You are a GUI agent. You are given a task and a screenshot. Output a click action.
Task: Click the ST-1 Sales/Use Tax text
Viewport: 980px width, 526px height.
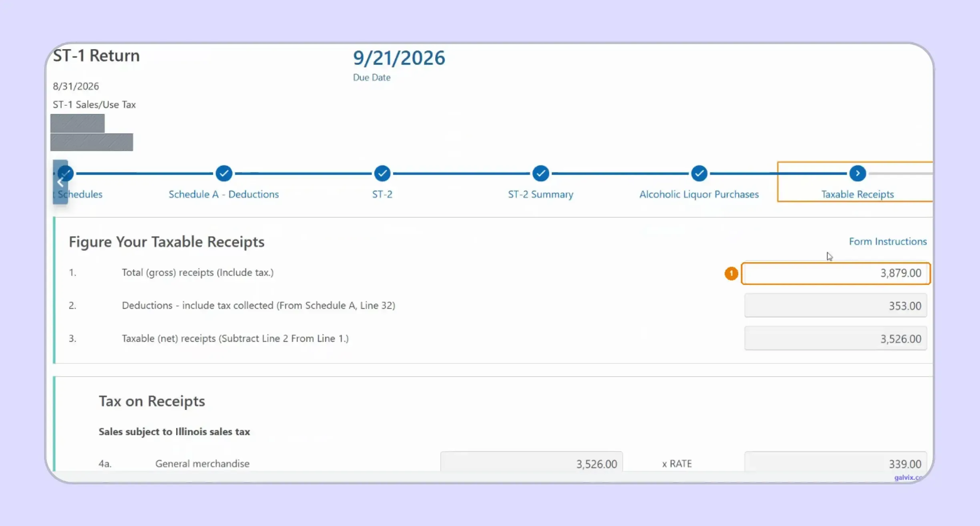94,104
